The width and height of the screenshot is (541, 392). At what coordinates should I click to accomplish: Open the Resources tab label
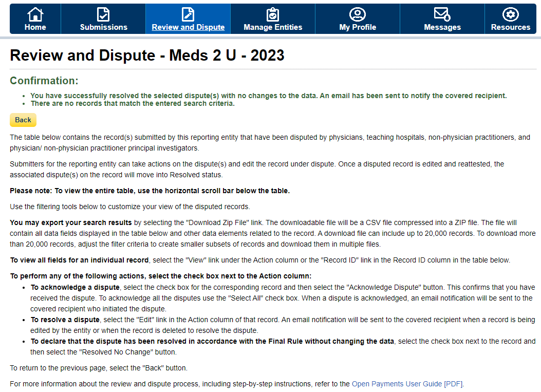point(511,27)
